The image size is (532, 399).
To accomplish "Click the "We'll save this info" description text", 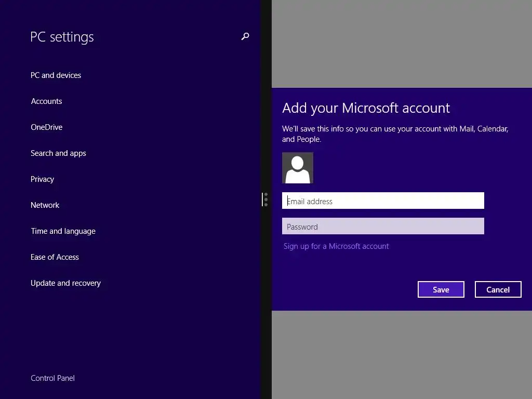I will point(395,134).
